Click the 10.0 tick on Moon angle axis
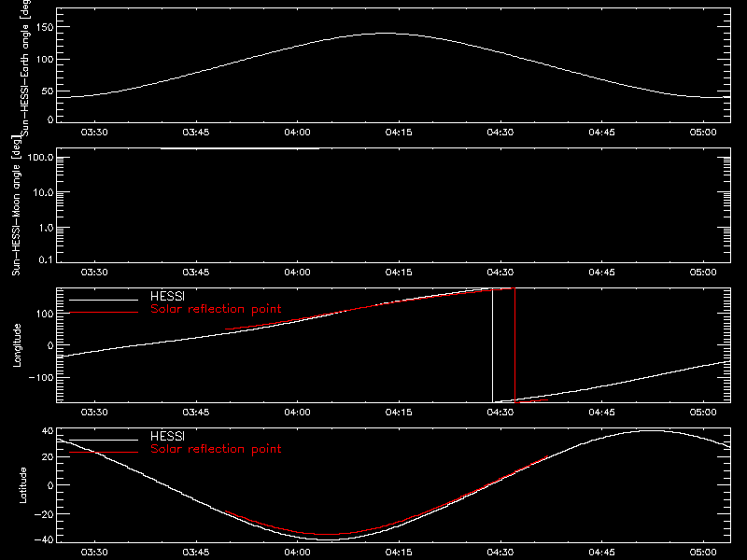Image resolution: width=747 pixels, height=560 pixels. tap(43, 193)
